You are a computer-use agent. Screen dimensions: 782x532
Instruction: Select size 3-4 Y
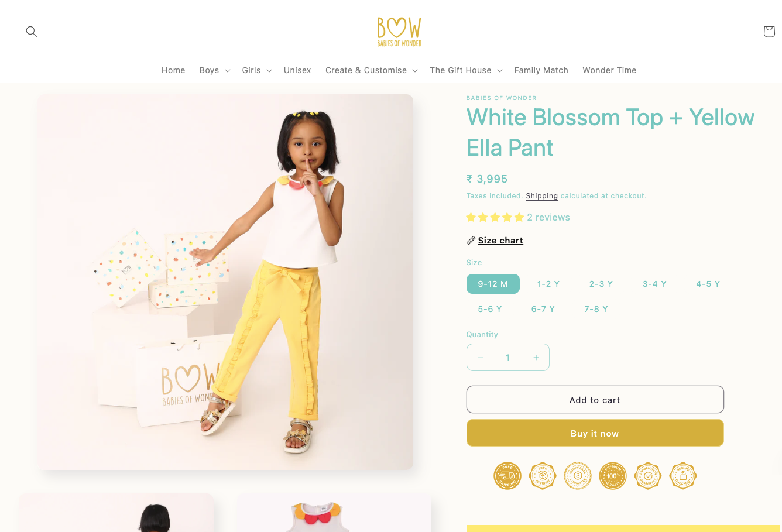(654, 284)
